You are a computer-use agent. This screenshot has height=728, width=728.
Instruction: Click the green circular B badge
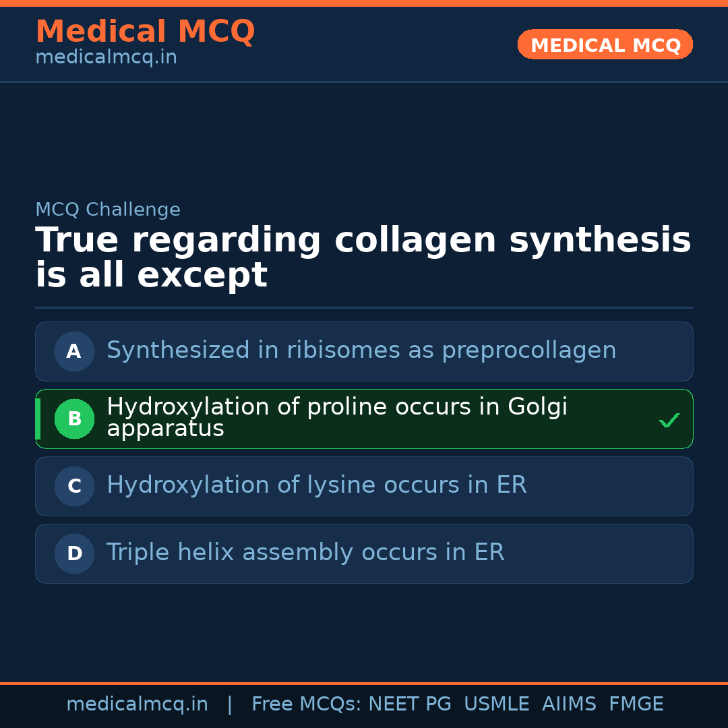click(74, 419)
